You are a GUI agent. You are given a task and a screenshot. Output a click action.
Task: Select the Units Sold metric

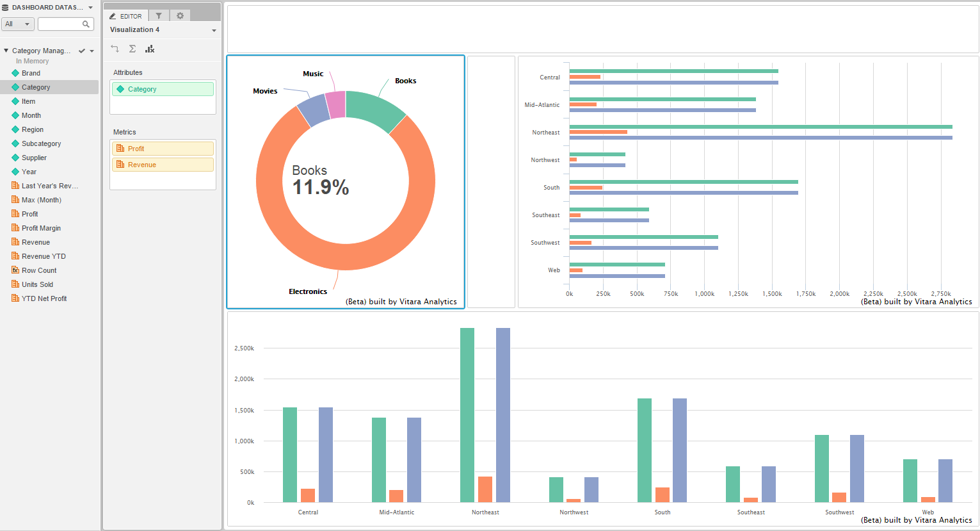pos(37,284)
